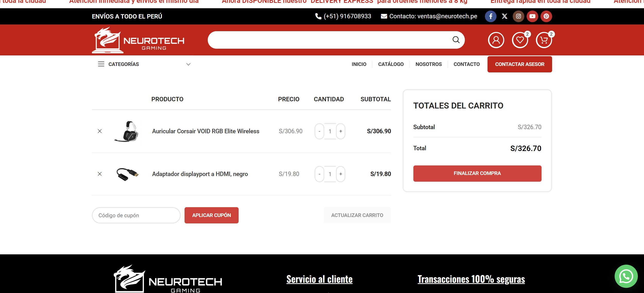Click the Aplicar Cupón button
The image size is (644, 293).
pyautogui.click(x=211, y=215)
